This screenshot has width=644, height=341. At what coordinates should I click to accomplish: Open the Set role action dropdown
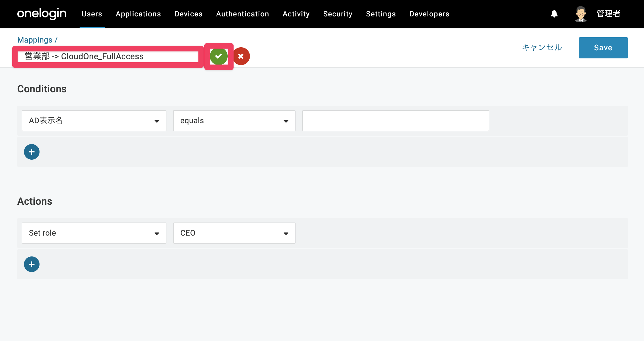[94, 233]
